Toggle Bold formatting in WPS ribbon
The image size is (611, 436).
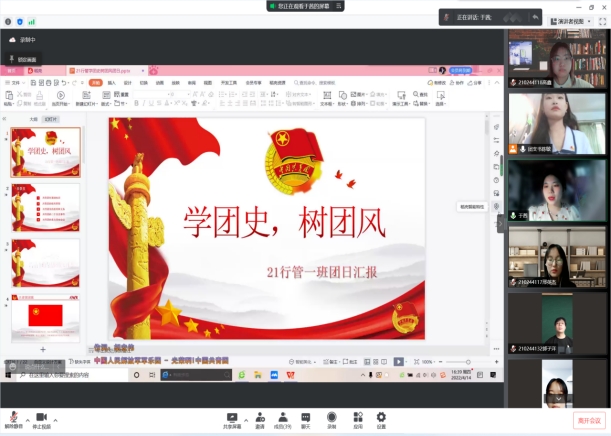pos(136,103)
